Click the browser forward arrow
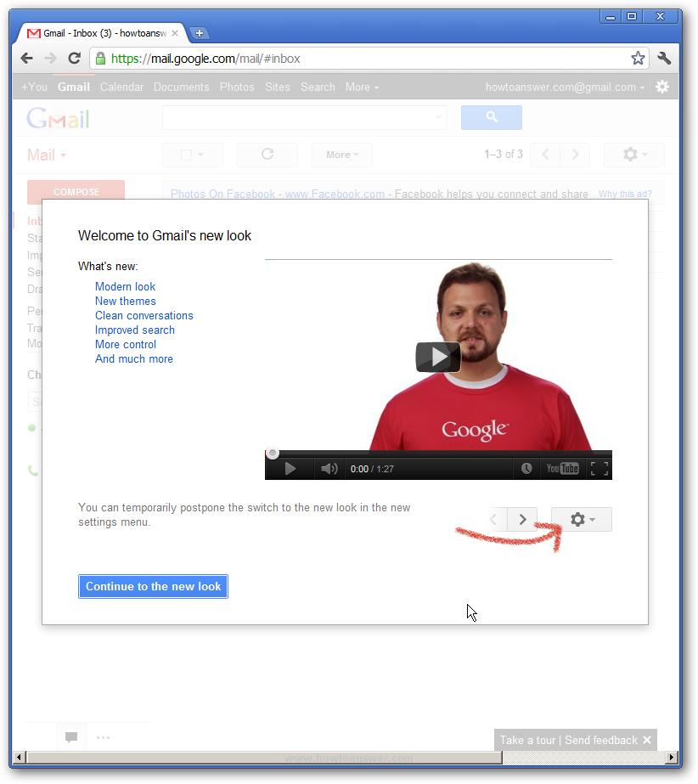This screenshot has height=784, width=698. [50, 59]
